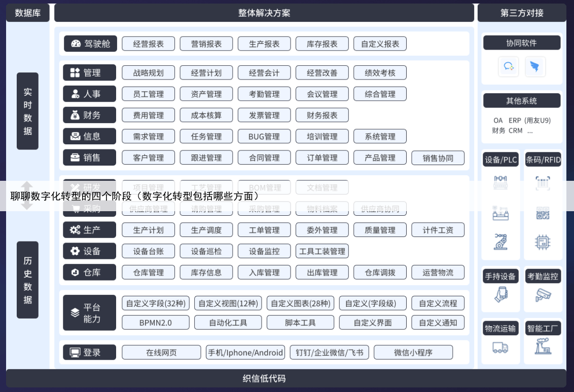Click the delivery truck icon under 物流运输

500,347
